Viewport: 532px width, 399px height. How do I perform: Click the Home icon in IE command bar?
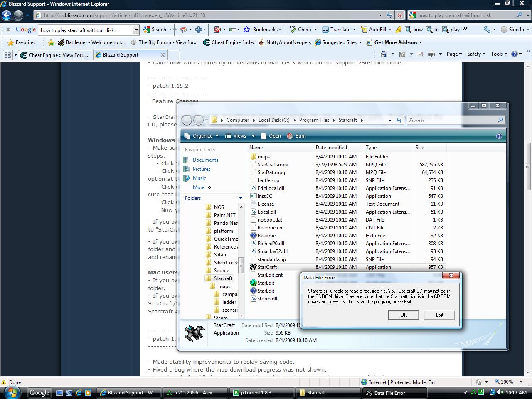[x=384, y=54]
